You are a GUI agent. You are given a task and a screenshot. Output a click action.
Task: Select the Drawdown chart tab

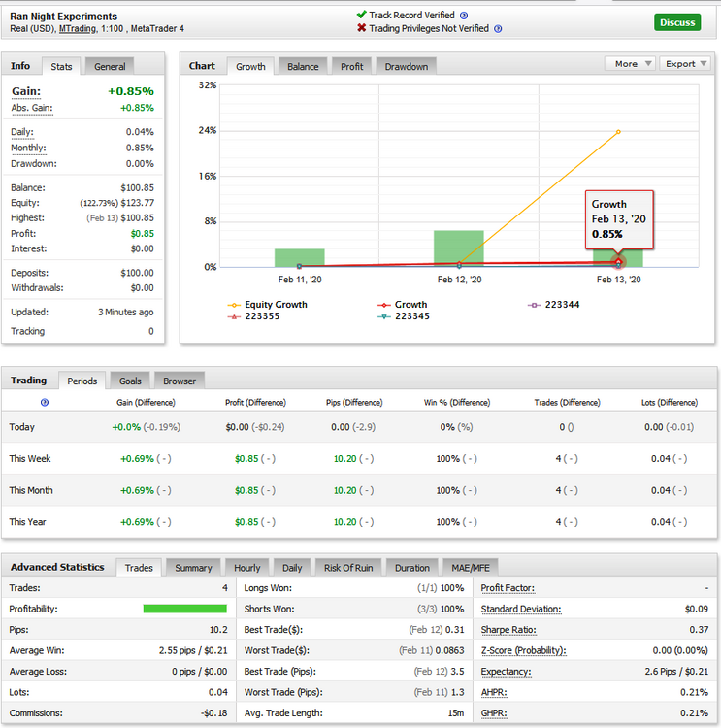407,66
